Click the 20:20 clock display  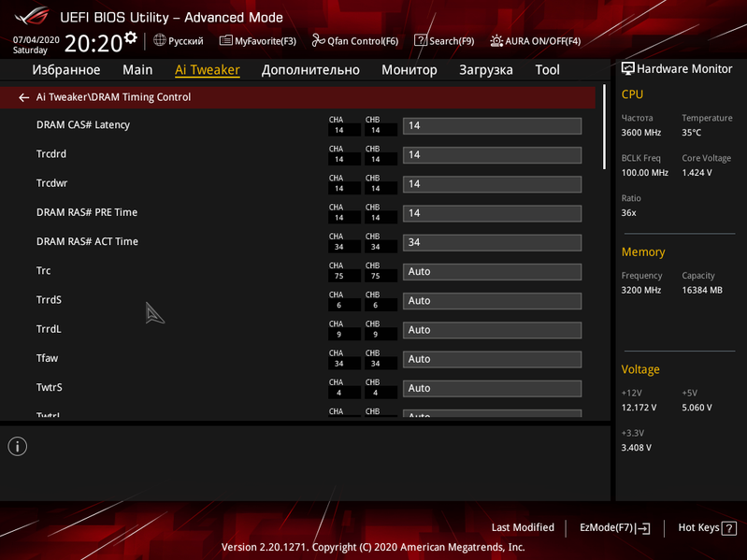[93, 43]
